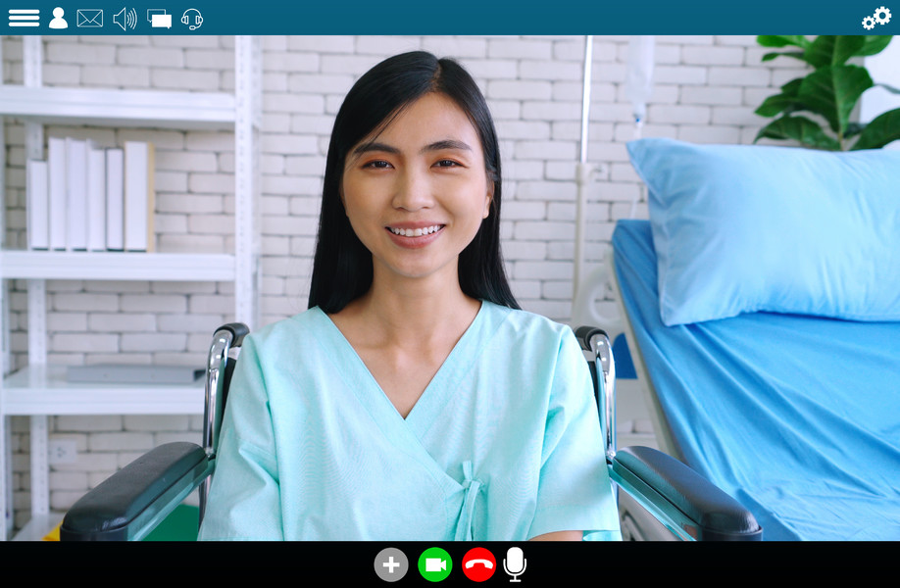Show account options from the person silhouette
Image resolution: width=900 pixels, height=588 pixels.
58,19
